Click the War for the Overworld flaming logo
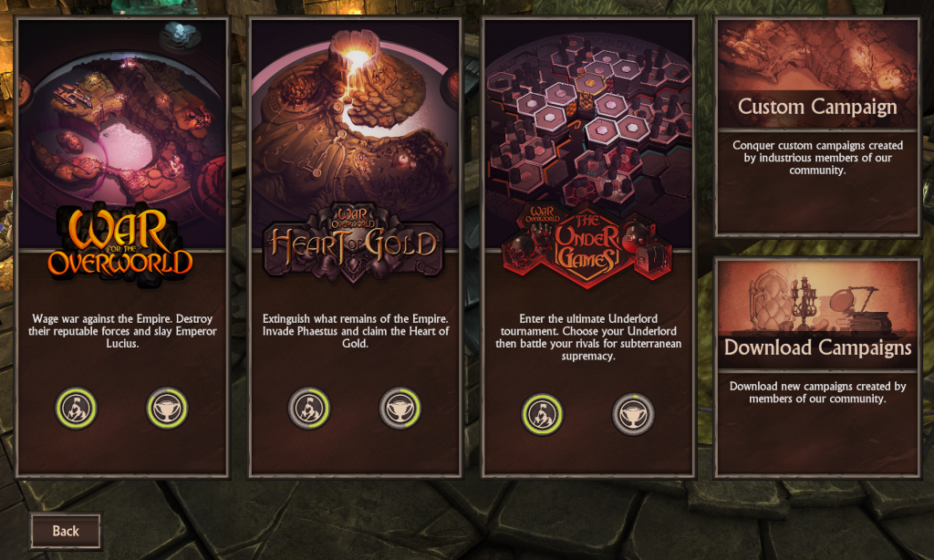934x560 pixels. pyautogui.click(x=120, y=244)
